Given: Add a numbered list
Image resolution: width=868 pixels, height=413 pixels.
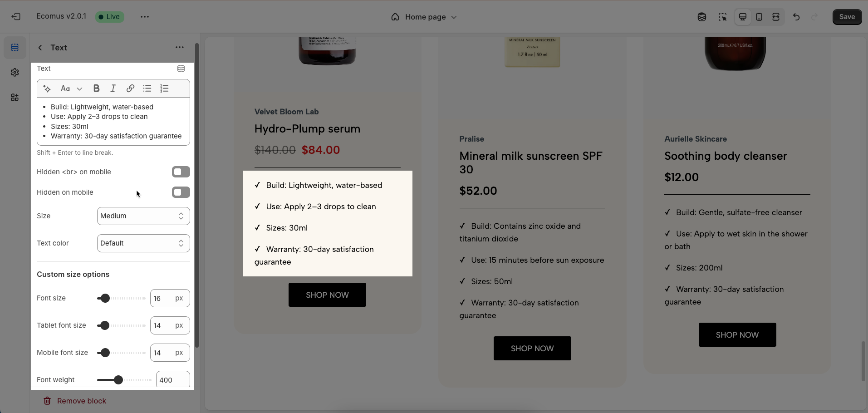Looking at the screenshot, I should tap(164, 88).
